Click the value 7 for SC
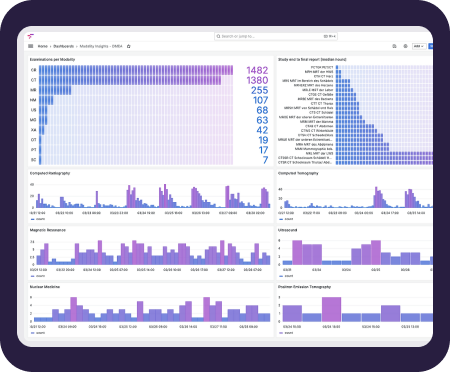 pyautogui.click(x=265, y=160)
